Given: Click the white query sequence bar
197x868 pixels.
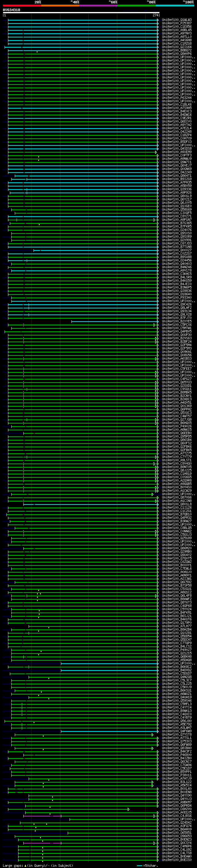Looking at the screenshot, I should [x=81, y=12].
